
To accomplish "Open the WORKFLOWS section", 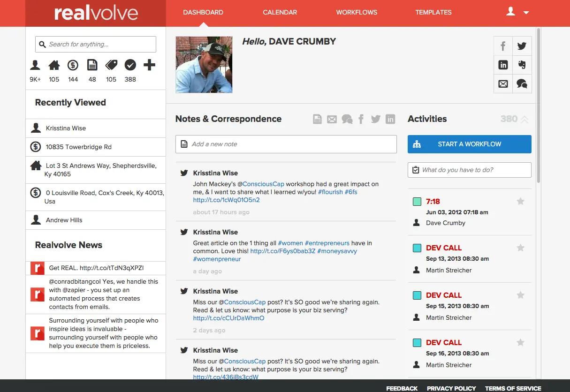I will coord(357,12).
